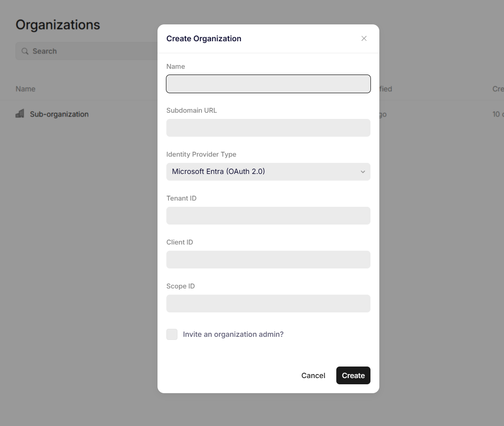Open the Sub-organization row
The height and width of the screenshot is (426, 504).
[x=59, y=114]
